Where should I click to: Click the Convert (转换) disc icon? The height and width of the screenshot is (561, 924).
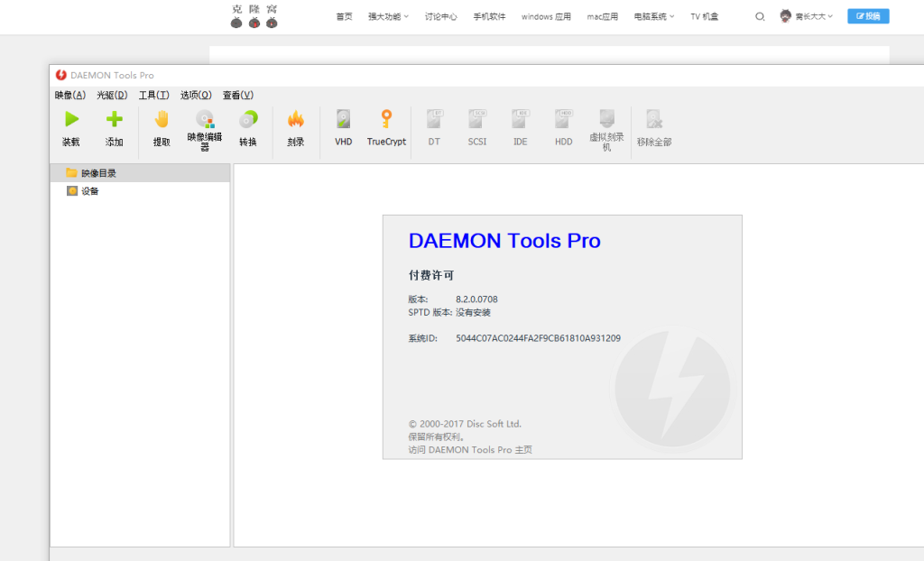pyautogui.click(x=248, y=120)
